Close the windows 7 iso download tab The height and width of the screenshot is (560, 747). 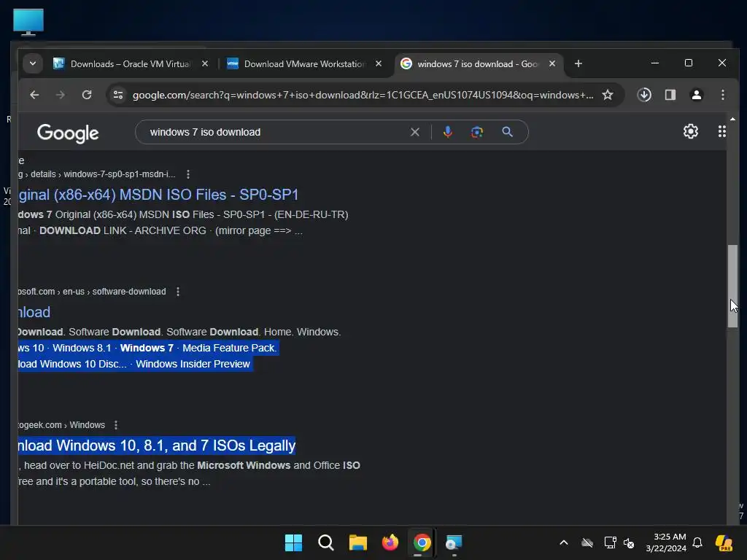point(552,63)
